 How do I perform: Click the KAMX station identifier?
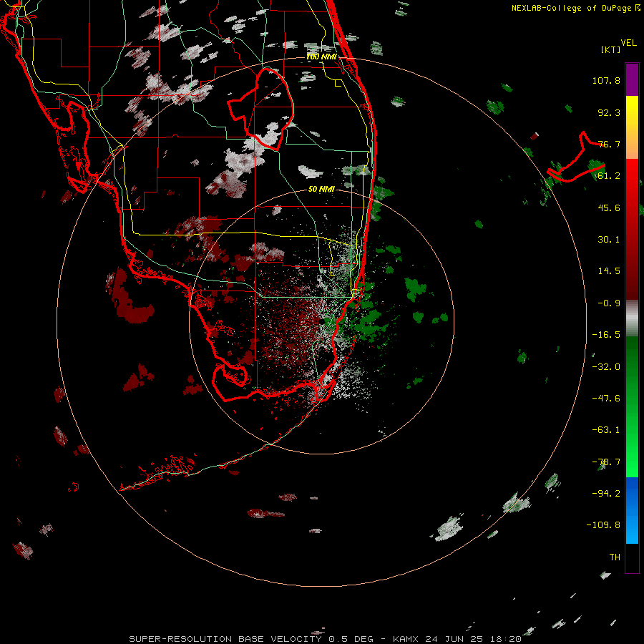406,639
